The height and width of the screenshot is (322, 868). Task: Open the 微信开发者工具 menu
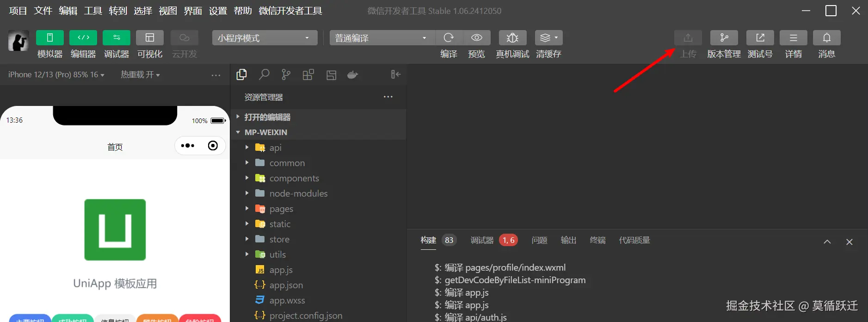tap(290, 11)
